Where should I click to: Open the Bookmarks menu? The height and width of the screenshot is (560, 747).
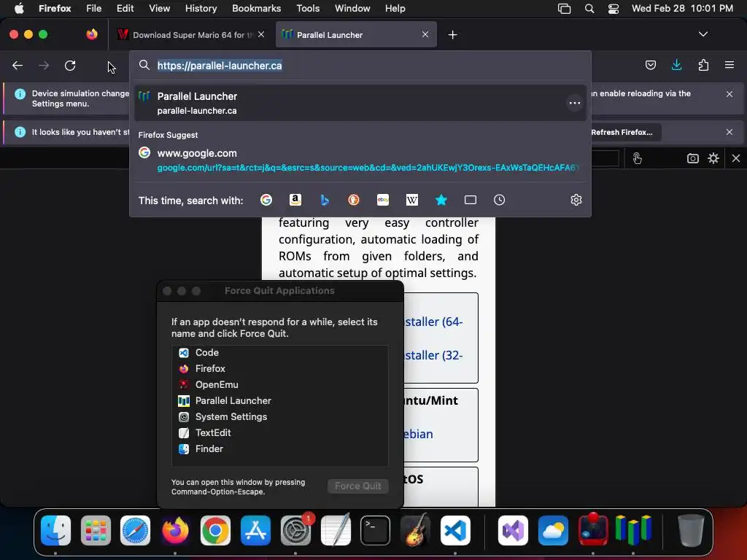256,8
